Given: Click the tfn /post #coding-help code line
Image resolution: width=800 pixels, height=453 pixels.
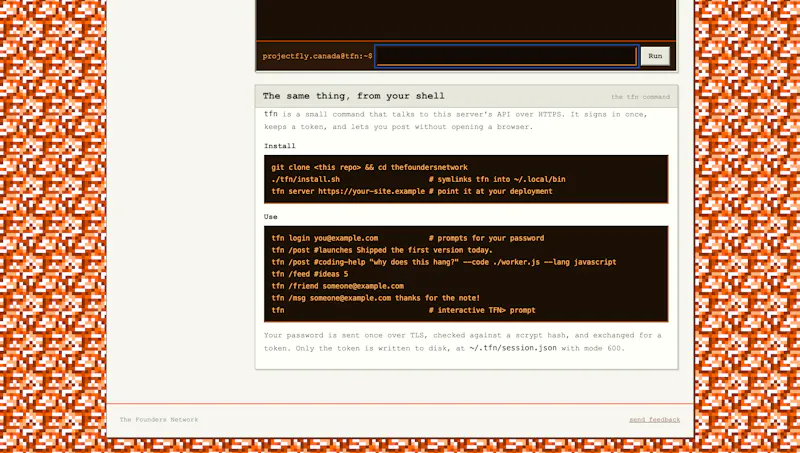Looking at the screenshot, I should pyautogui.click(x=443, y=262).
